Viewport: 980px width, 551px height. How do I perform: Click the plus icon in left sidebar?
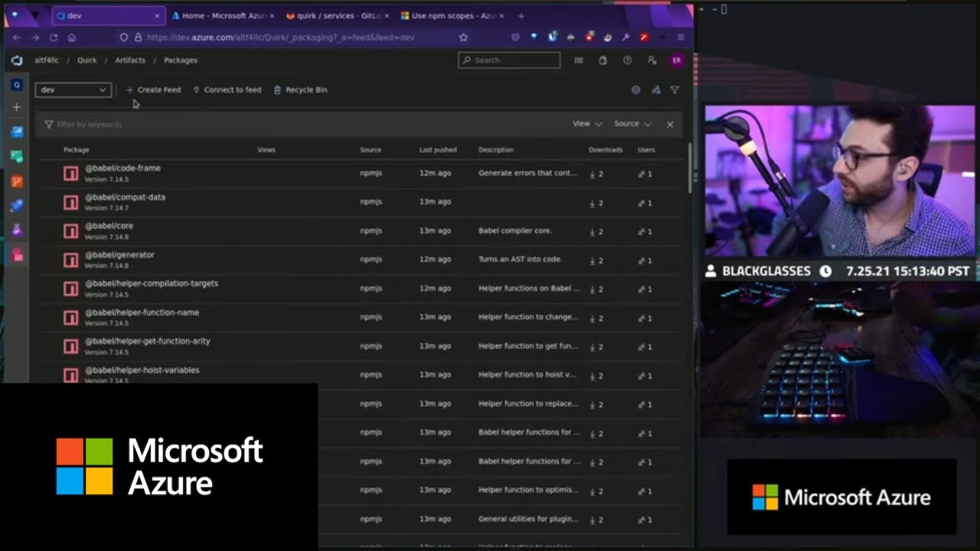17,107
